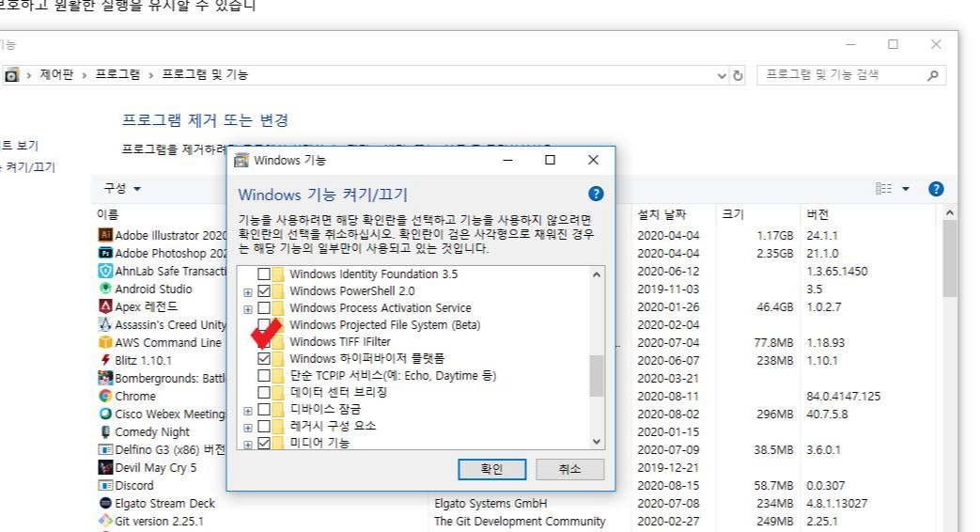
Task: Click the refresh icon beside the address bar
Action: (738, 75)
